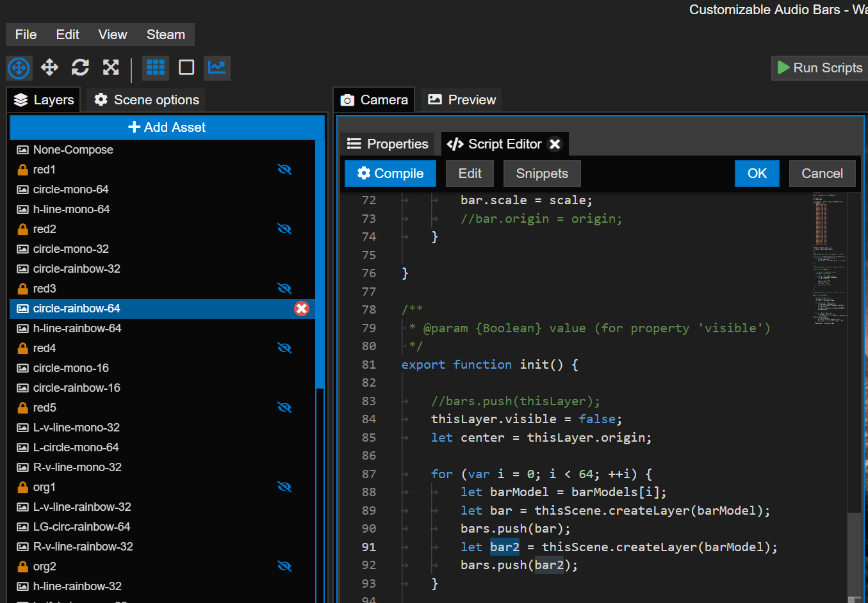The height and width of the screenshot is (603, 868).
Task: Open the Steam menu
Action: tap(166, 35)
